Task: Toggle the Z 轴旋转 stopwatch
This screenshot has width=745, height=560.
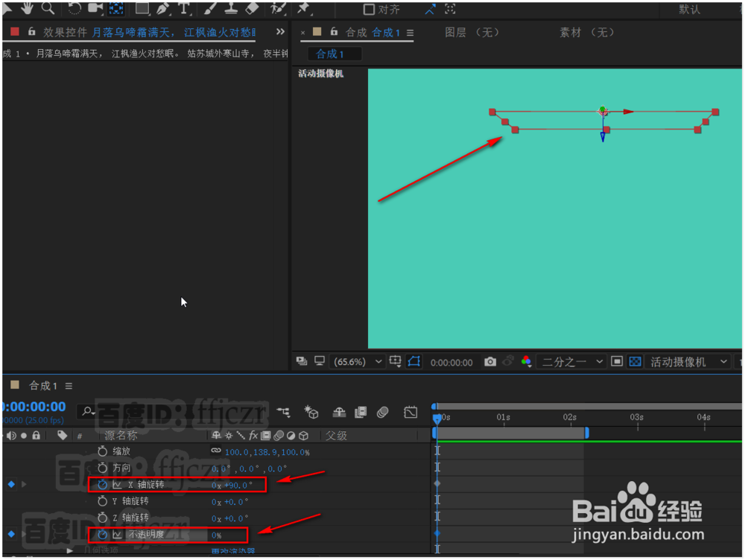Action: pyautogui.click(x=102, y=518)
